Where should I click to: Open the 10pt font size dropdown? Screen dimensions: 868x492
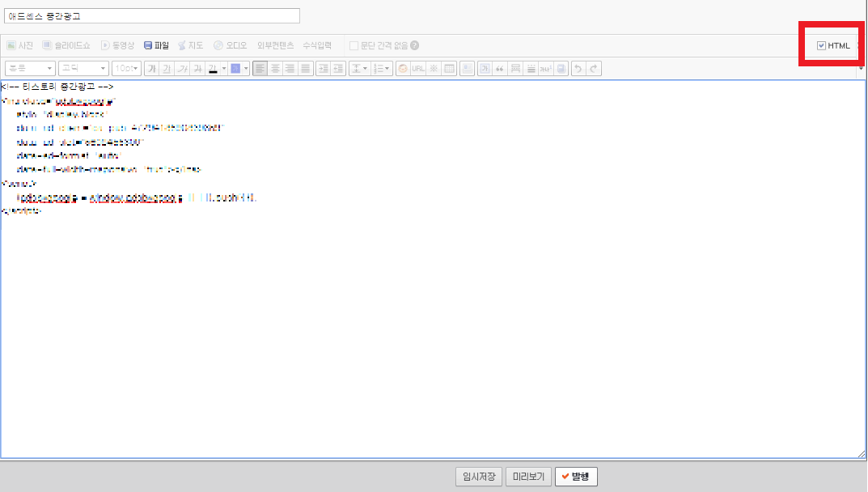tap(126, 68)
